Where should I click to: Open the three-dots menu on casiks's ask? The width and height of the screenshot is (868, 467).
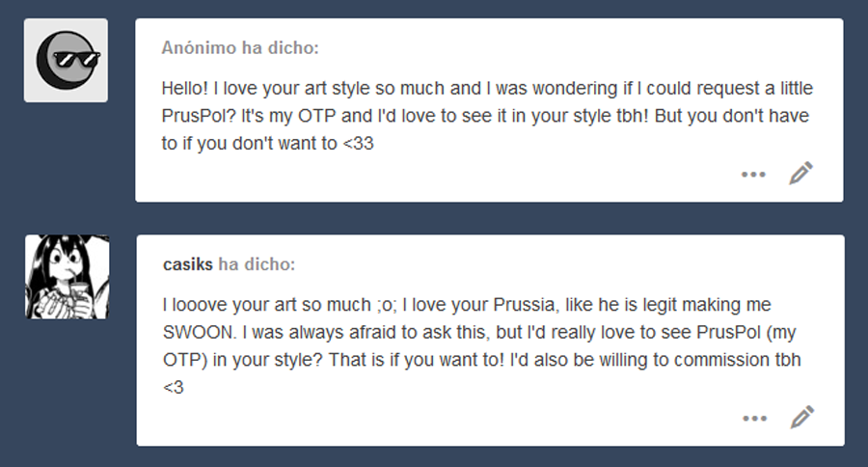(x=753, y=419)
